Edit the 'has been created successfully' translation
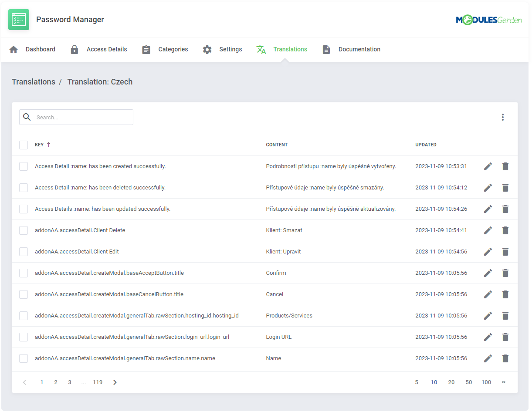 pos(488,166)
